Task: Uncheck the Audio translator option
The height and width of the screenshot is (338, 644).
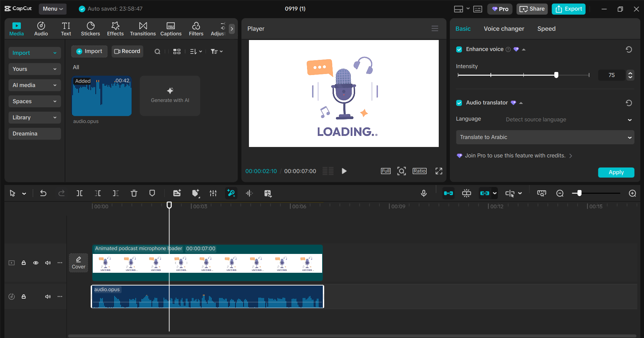Action: coord(459,103)
